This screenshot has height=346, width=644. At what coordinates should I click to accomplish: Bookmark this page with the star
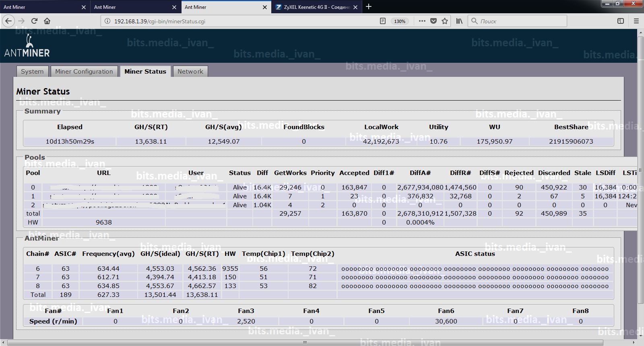[445, 21]
